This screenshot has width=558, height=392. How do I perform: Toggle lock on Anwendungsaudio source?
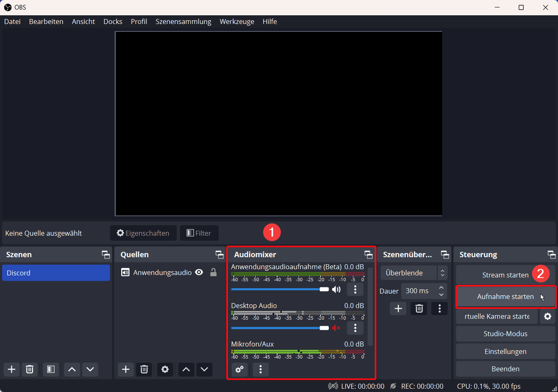tap(213, 273)
